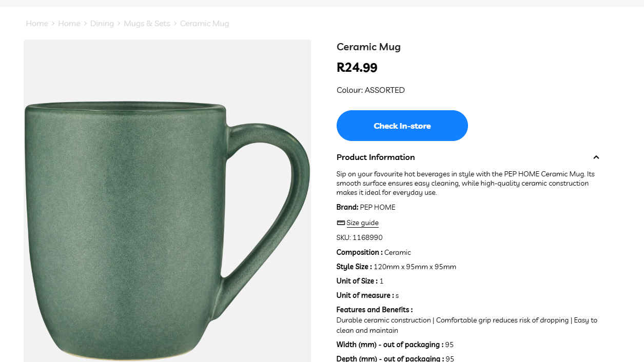Click the Brand PEP HOME text
Viewport: 644px width, 362px height.
pos(366,208)
